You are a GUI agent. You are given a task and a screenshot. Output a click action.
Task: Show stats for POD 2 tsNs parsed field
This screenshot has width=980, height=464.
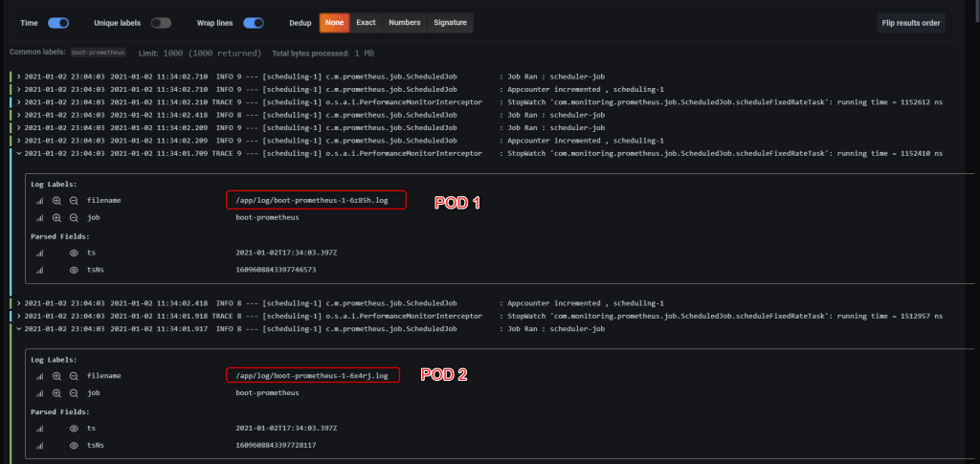40,445
